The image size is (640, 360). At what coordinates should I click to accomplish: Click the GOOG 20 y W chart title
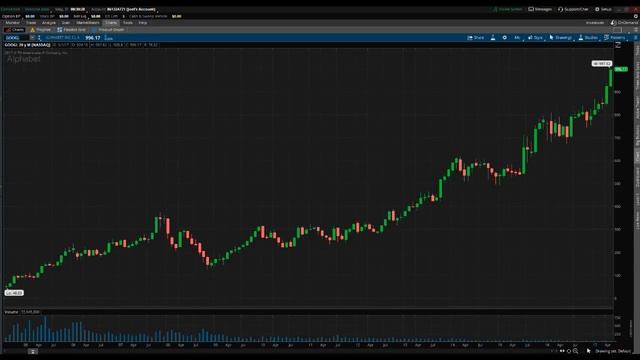[x=27, y=45]
